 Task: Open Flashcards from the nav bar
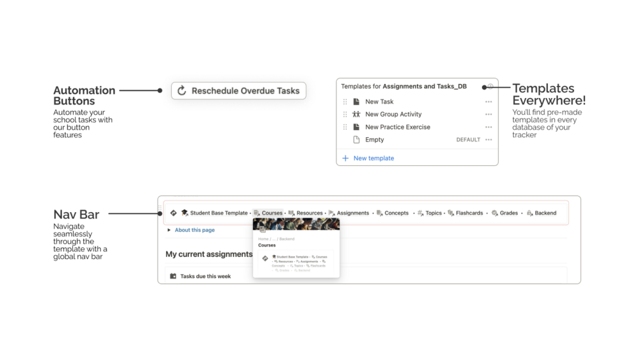(x=469, y=213)
